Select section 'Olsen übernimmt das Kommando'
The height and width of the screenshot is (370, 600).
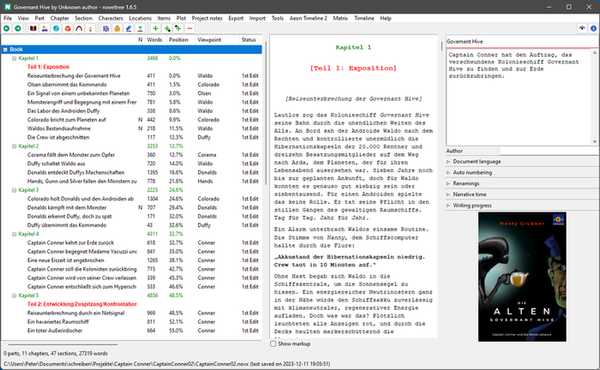point(67,85)
